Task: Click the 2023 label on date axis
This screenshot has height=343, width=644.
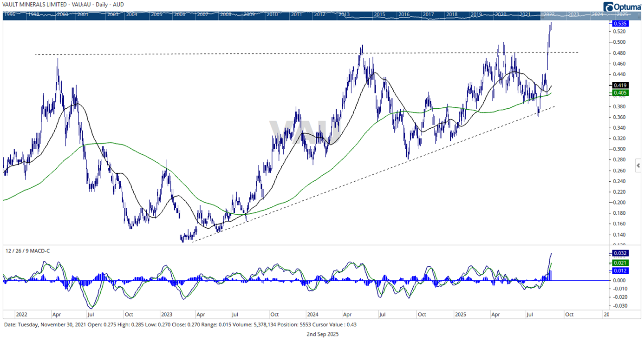Action: point(167,314)
